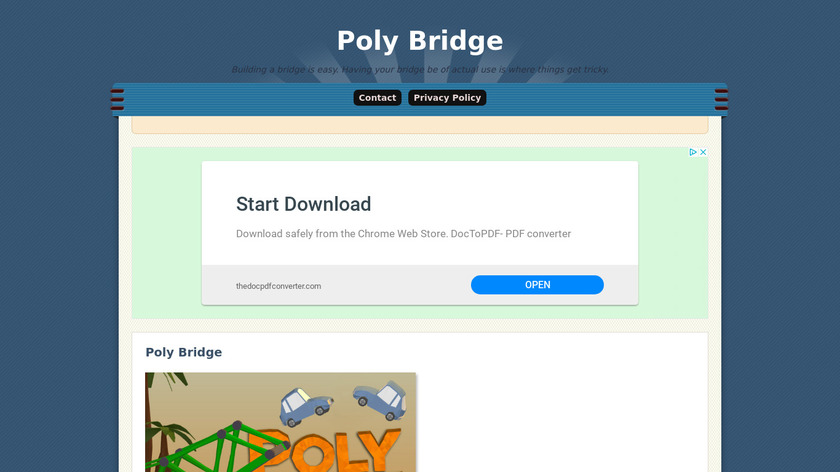Click the AdChoices triangle icon on the ad
Viewport: 840px width, 472px height.
[693, 152]
